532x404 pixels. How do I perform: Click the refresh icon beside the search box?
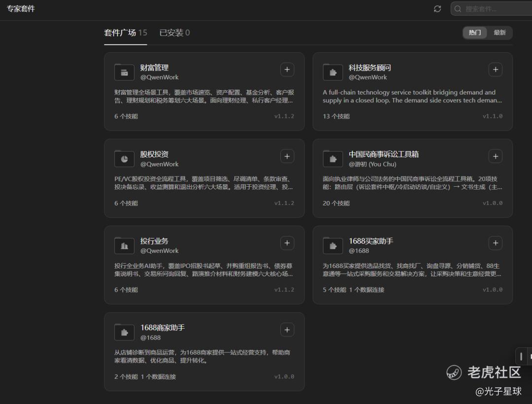437,9
